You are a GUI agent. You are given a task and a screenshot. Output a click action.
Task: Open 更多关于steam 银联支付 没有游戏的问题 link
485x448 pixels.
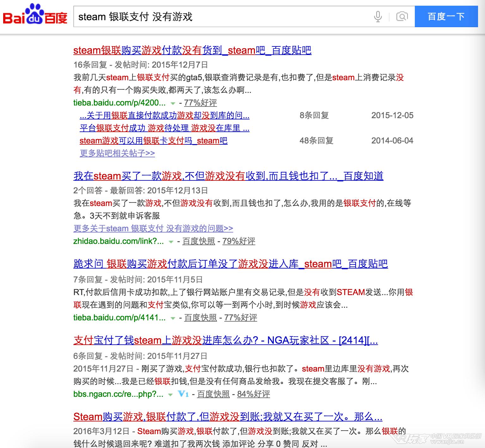click(x=153, y=228)
